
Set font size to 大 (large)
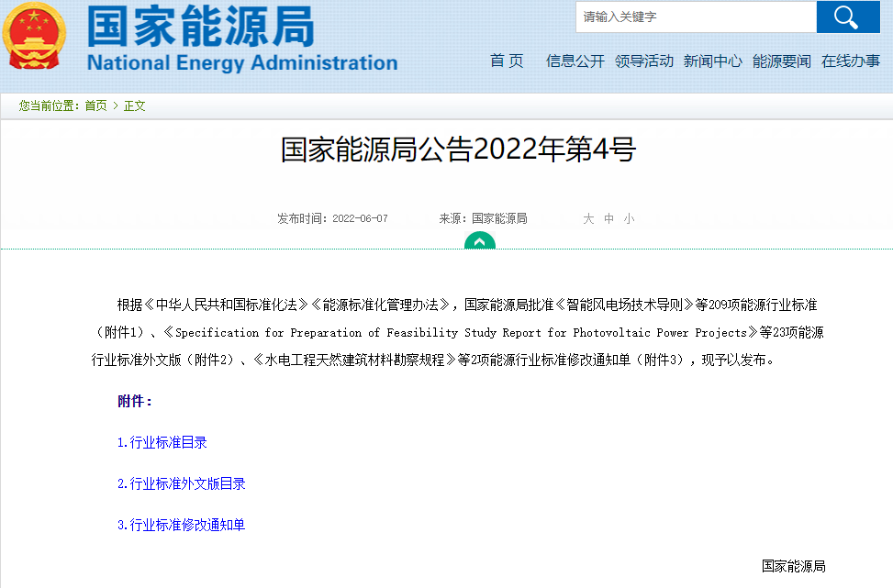(x=588, y=218)
